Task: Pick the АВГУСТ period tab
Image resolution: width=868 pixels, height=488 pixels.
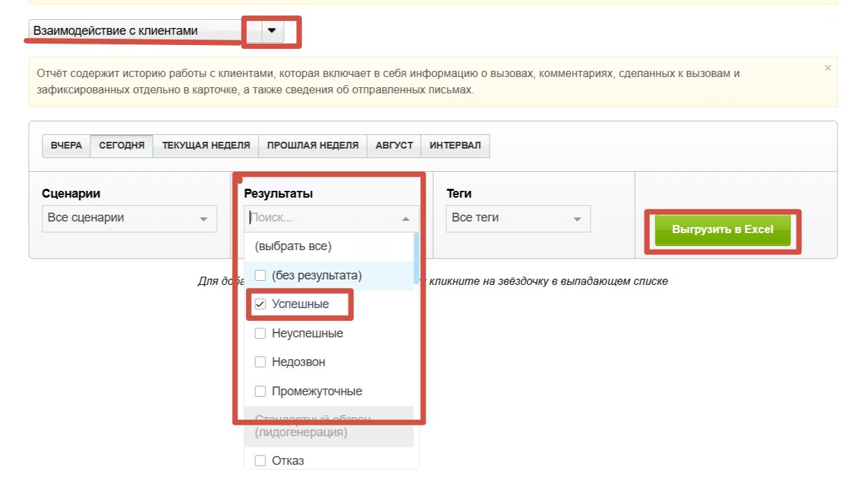Action: pos(394,146)
